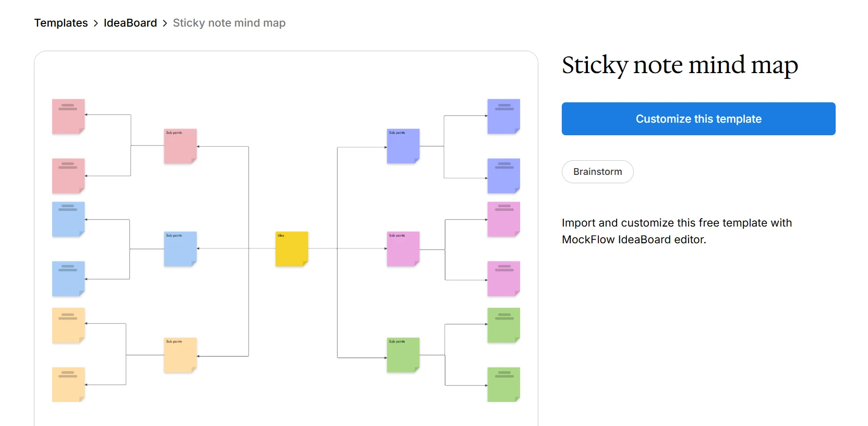Click the upper blue sticky note on left
Screen dimensions: 868x426
click(68, 219)
